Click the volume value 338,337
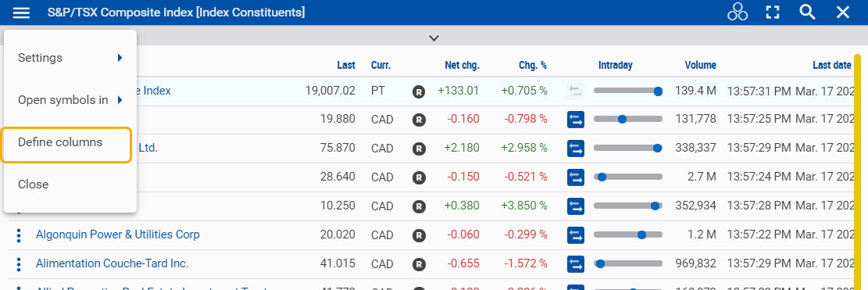 coord(695,148)
